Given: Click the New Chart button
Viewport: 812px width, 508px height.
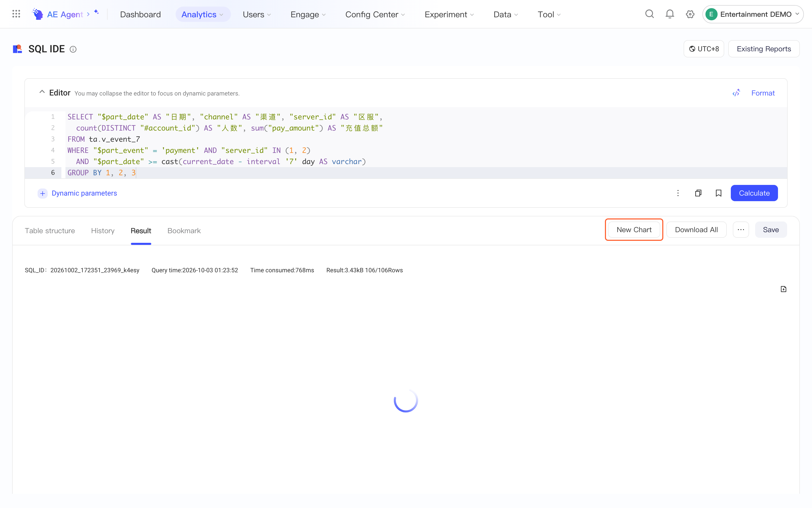Looking at the screenshot, I should coord(634,230).
